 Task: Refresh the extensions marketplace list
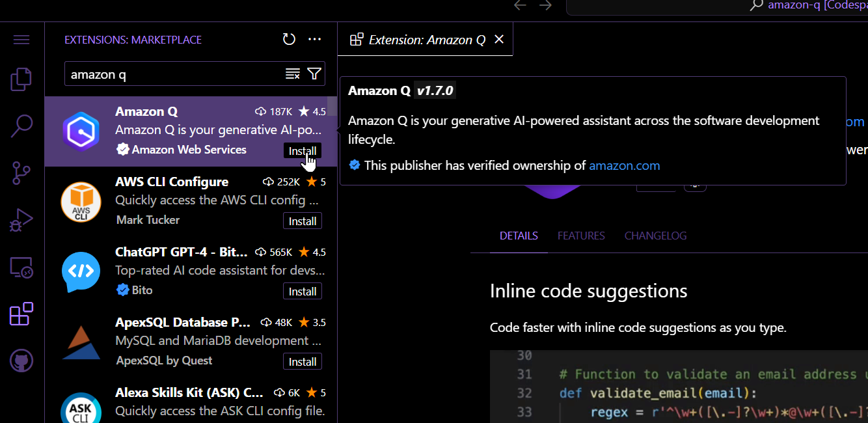click(x=289, y=39)
